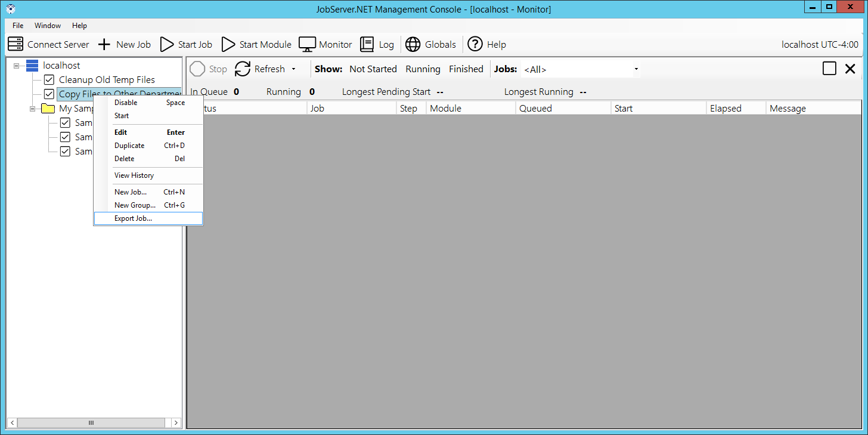This screenshot has width=868, height=435.
Task: Open the Jobs filter combo box
Action: 581,69
